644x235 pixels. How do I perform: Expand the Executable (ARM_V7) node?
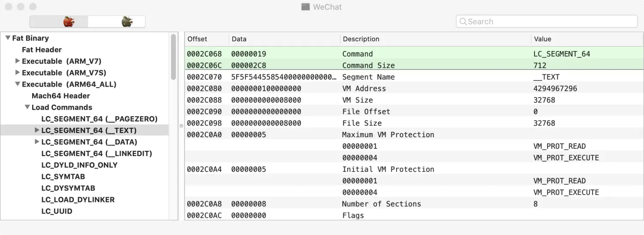[x=18, y=61]
